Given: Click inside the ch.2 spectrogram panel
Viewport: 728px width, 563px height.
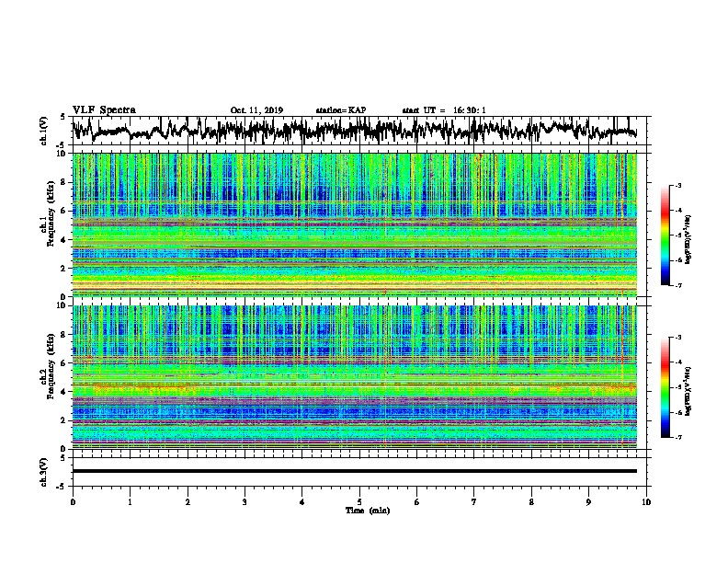Looking at the screenshot, I should 355,377.
